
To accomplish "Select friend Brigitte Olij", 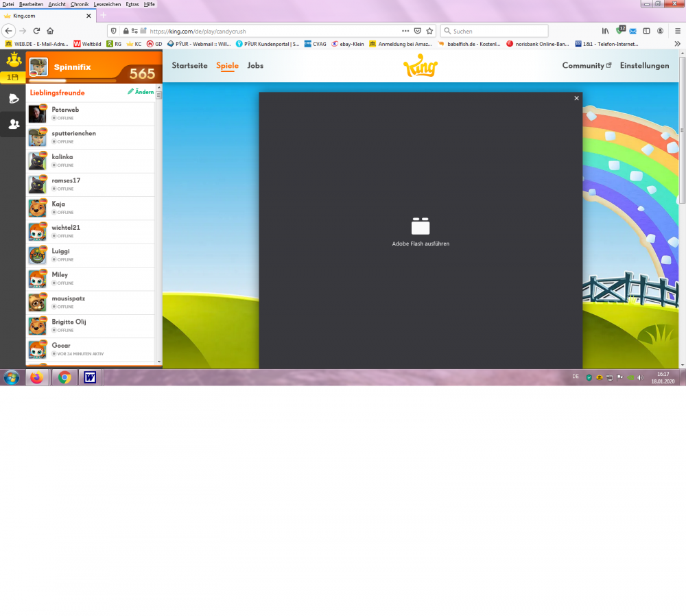I will 91,327.
